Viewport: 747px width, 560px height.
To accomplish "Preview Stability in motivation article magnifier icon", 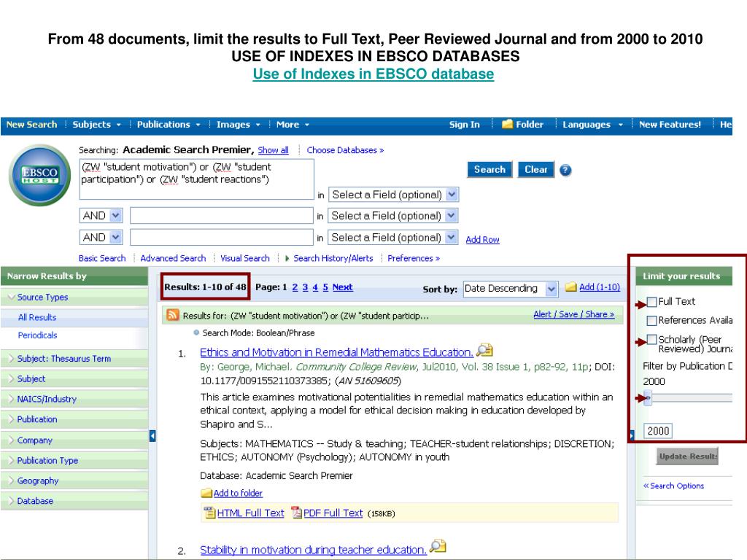I will [x=438, y=546].
